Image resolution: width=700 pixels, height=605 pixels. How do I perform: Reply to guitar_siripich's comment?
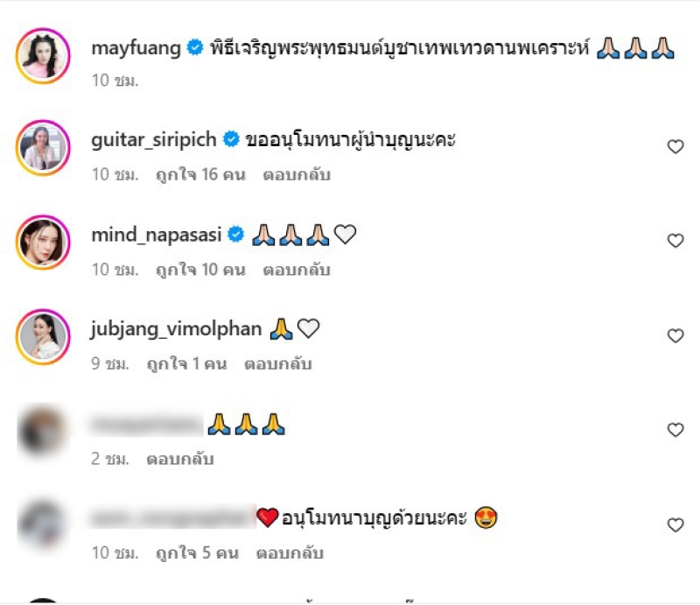click(297, 175)
